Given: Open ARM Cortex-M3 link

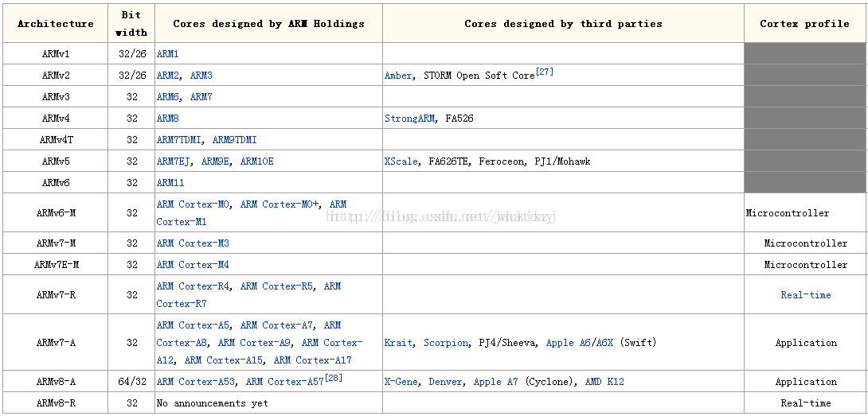Looking at the screenshot, I should coord(193,243).
